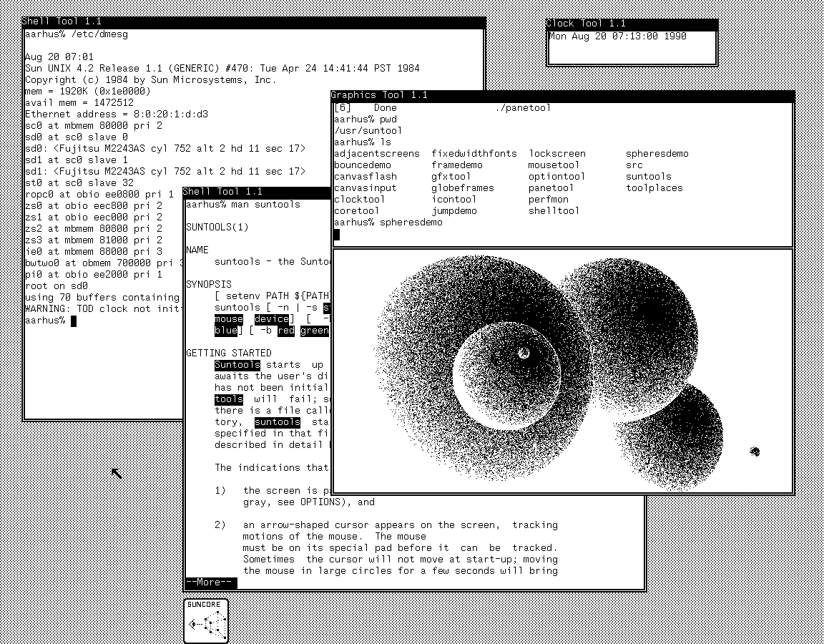Click the Graphics Tool 1.1 title bar
The image size is (824, 644).
(562, 95)
